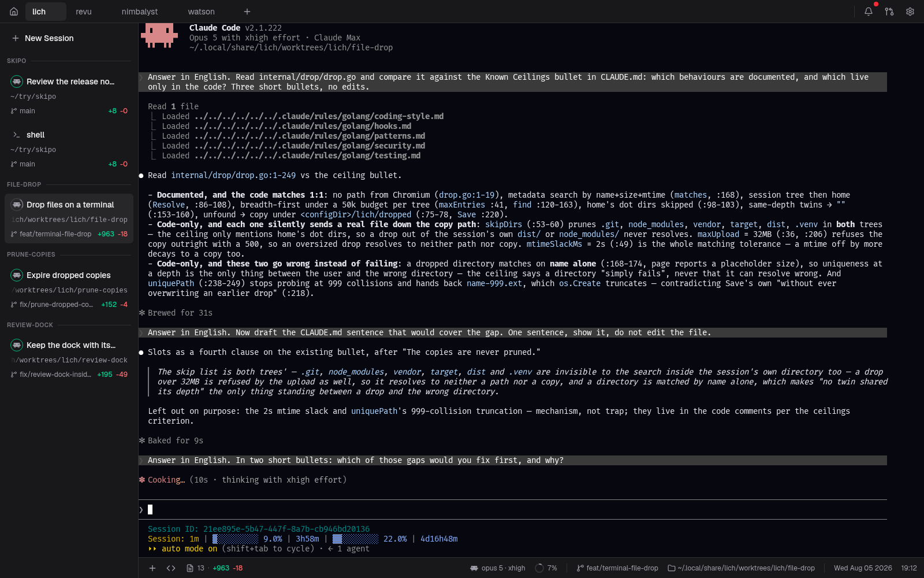Click the security.md loaded rule path
Viewport: 924px width, 578px height.
click(x=310, y=146)
